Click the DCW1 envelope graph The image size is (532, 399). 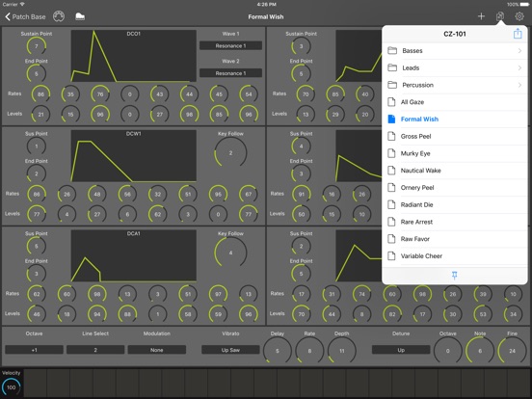133,156
